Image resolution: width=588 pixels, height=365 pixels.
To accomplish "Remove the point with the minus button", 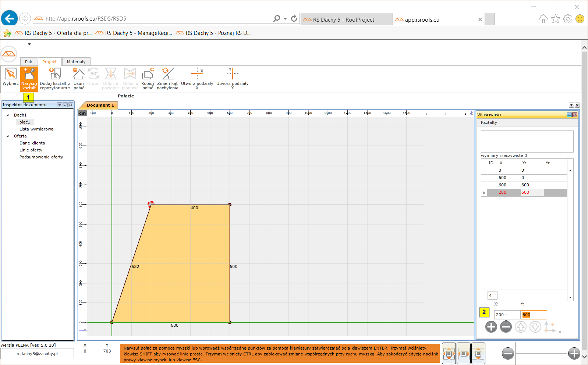I will tap(506, 326).
